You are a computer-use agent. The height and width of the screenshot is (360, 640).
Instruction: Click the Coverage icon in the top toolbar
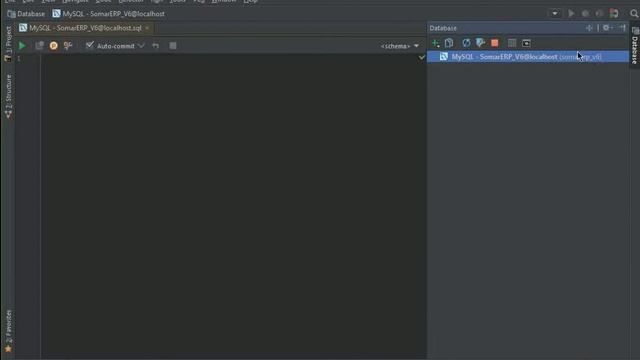(599, 13)
